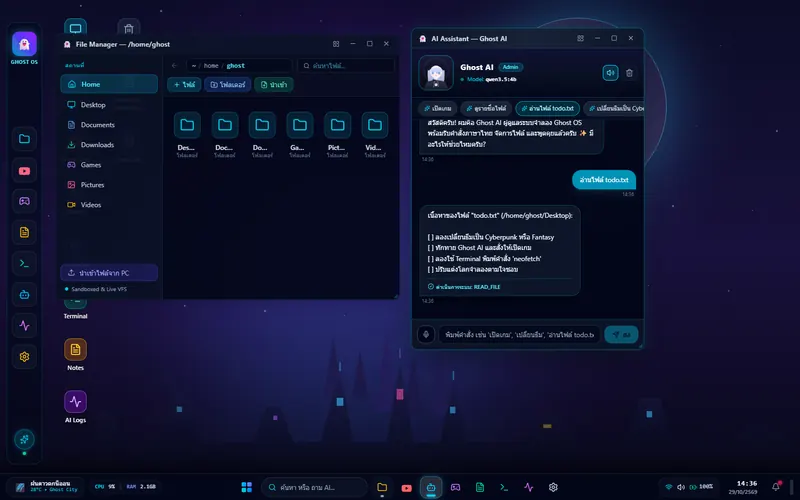The height and width of the screenshot is (500, 800).
Task: Open the gamepad icon in the taskbar
Action: [x=455, y=487]
